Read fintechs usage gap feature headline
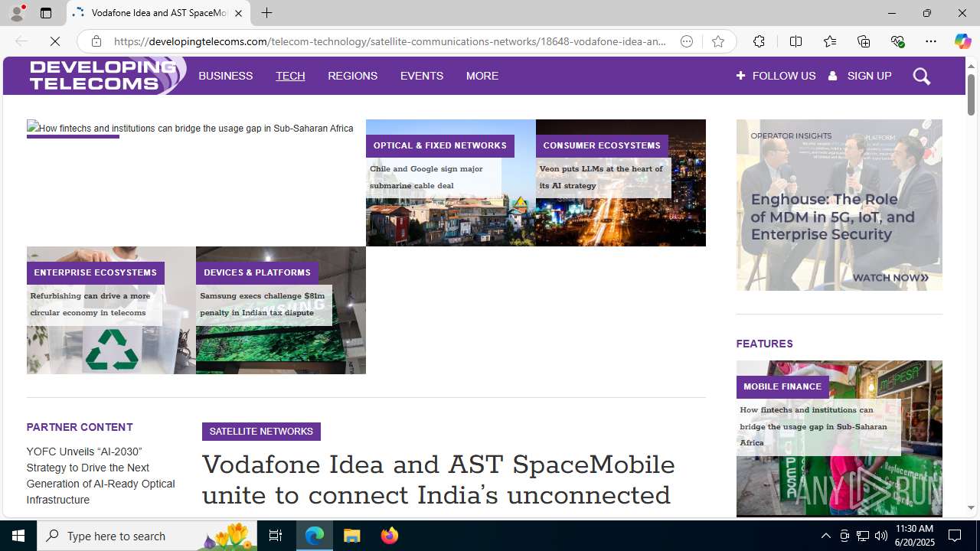Image resolution: width=980 pixels, height=551 pixels. point(813,426)
